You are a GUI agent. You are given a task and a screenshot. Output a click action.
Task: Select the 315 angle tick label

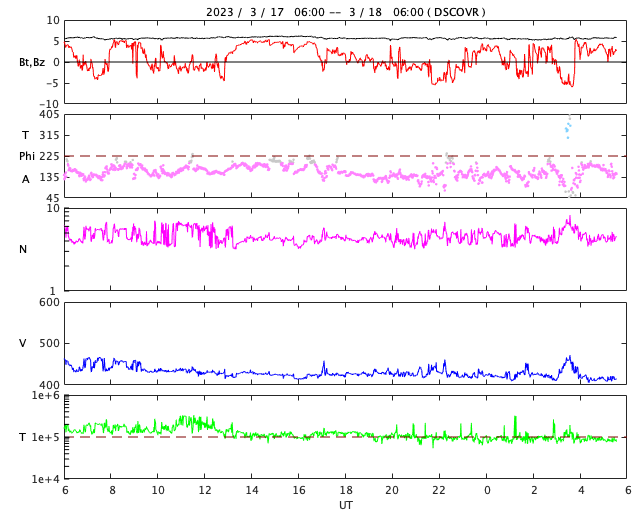click(49, 135)
